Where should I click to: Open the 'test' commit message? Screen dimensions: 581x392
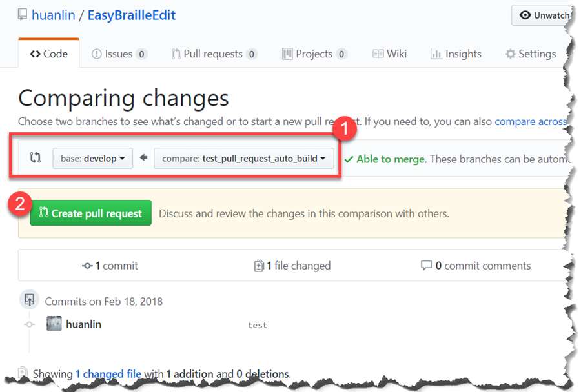point(258,325)
